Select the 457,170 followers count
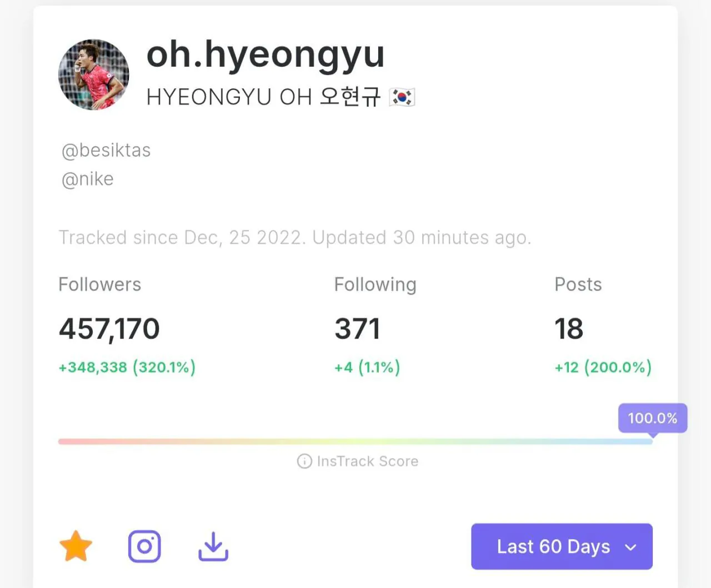 (x=109, y=329)
